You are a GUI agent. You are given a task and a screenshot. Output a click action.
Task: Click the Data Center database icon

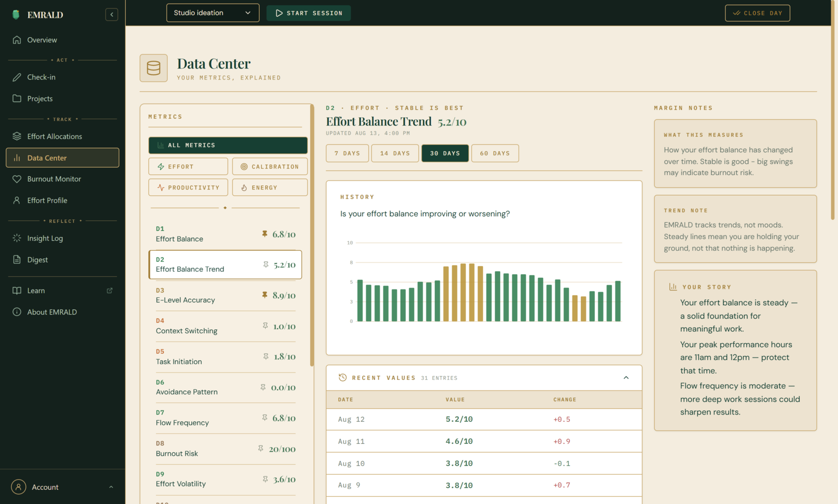coord(153,68)
